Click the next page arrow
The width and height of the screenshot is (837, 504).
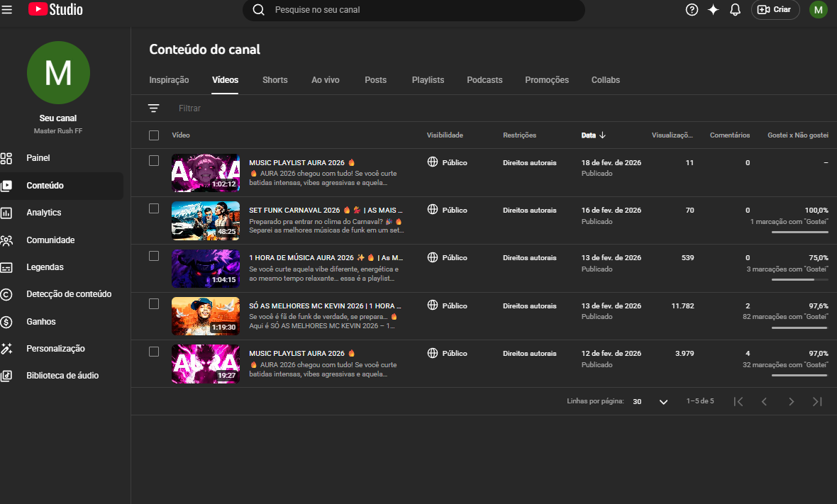click(791, 402)
